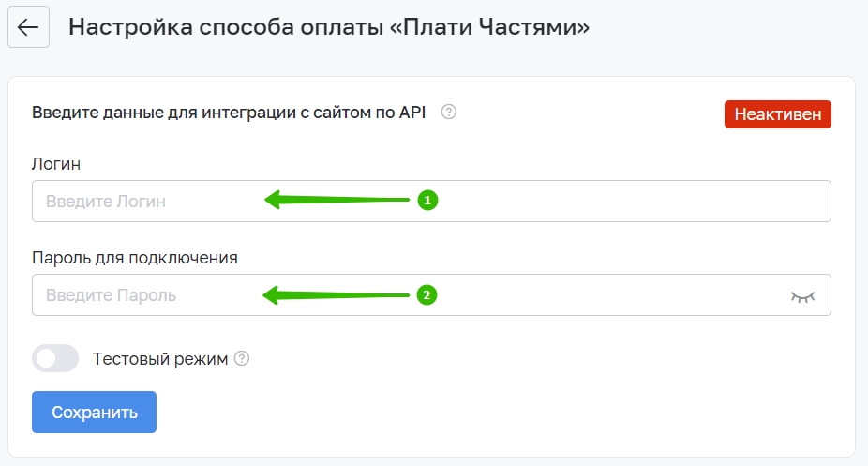Click the red Неактивен status badge
Viewport: 868px width, 466px height.
[778, 114]
